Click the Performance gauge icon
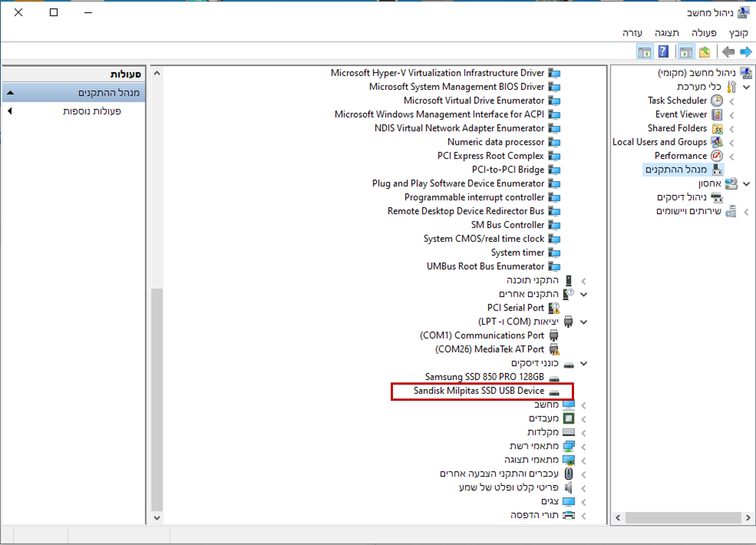The width and height of the screenshot is (756, 545). click(x=717, y=156)
